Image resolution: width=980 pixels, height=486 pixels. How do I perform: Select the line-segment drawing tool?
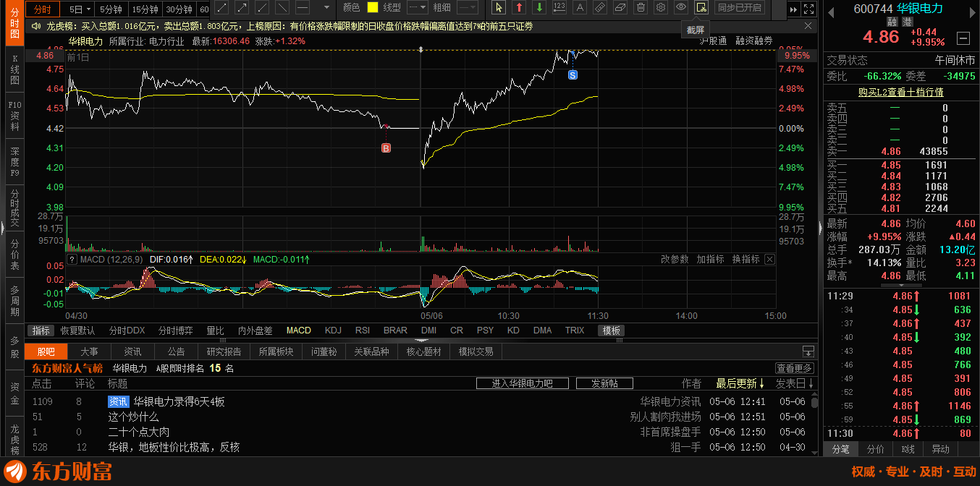point(222,7)
